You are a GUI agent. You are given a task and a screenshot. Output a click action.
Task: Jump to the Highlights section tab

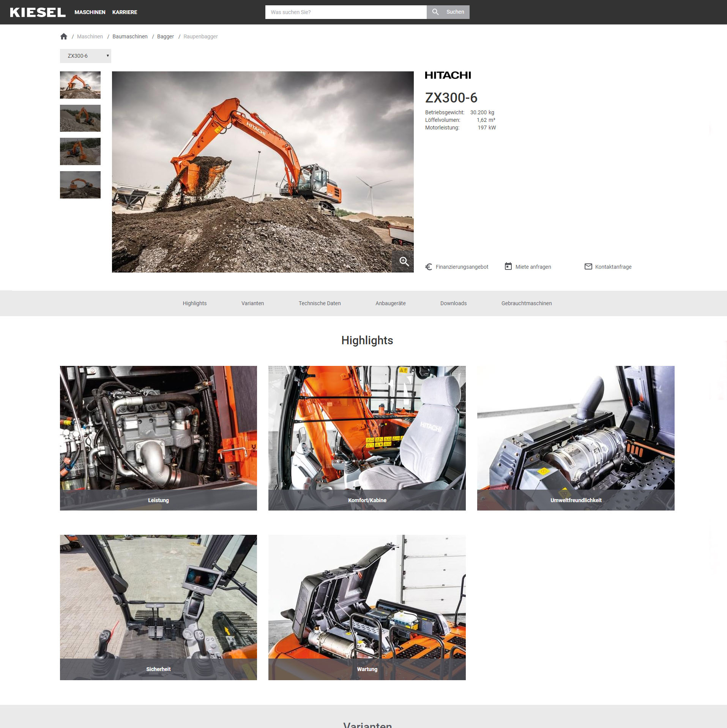pyautogui.click(x=195, y=303)
